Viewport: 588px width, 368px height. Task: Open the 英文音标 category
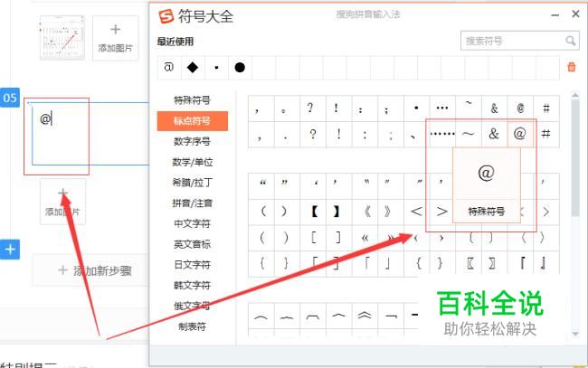[x=192, y=244]
